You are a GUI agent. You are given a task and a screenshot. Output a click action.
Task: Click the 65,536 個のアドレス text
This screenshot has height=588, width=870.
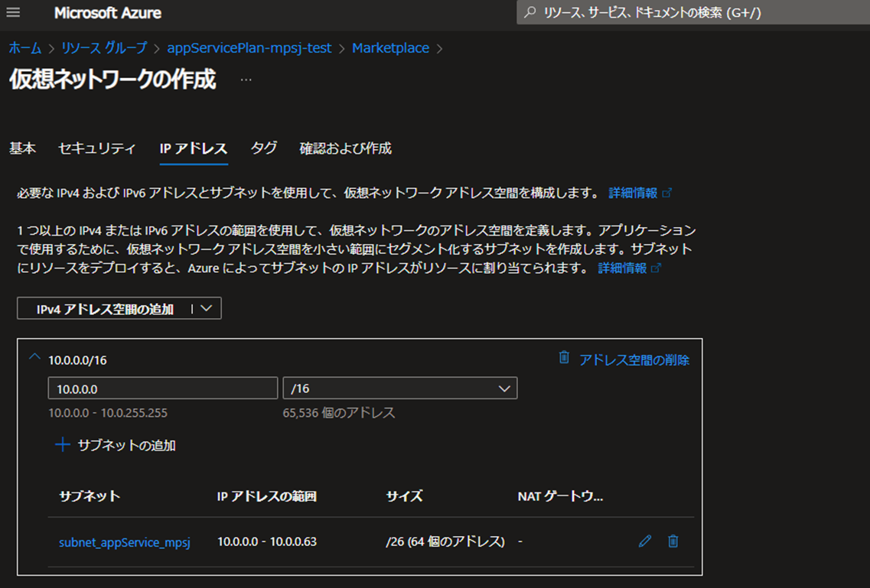[x=339, y=413]
